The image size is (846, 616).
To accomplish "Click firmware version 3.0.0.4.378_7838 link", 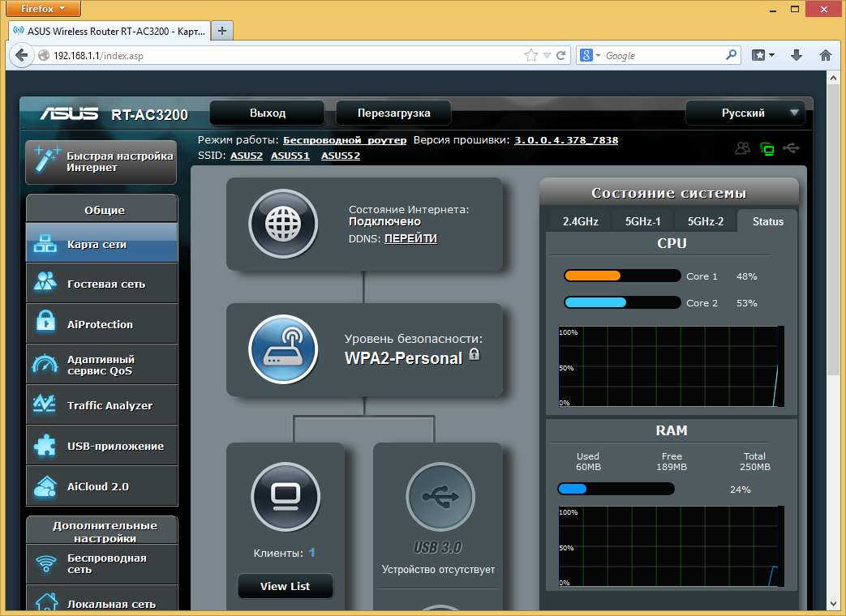I will (566, 140).
